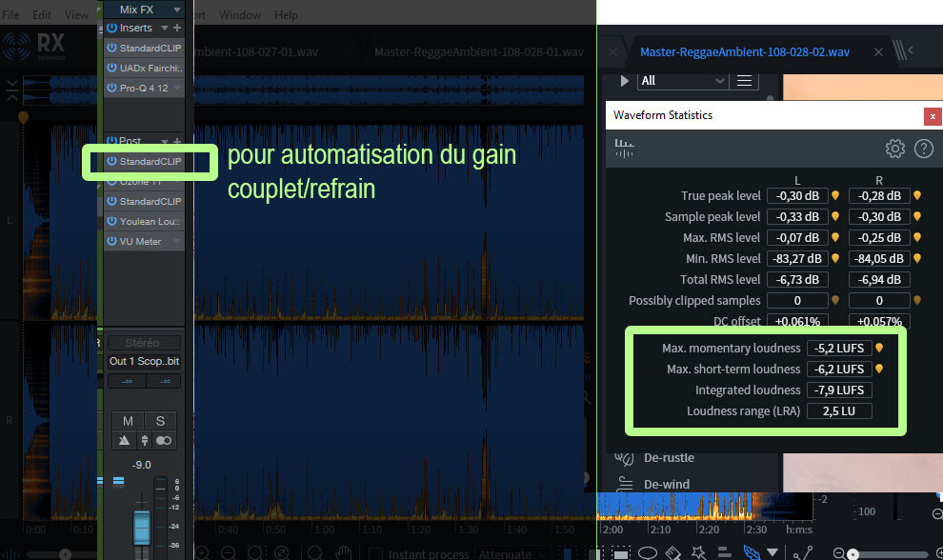943x560 pixels.
Task: Click the De-rustle module icon
Action: (624, 458)
